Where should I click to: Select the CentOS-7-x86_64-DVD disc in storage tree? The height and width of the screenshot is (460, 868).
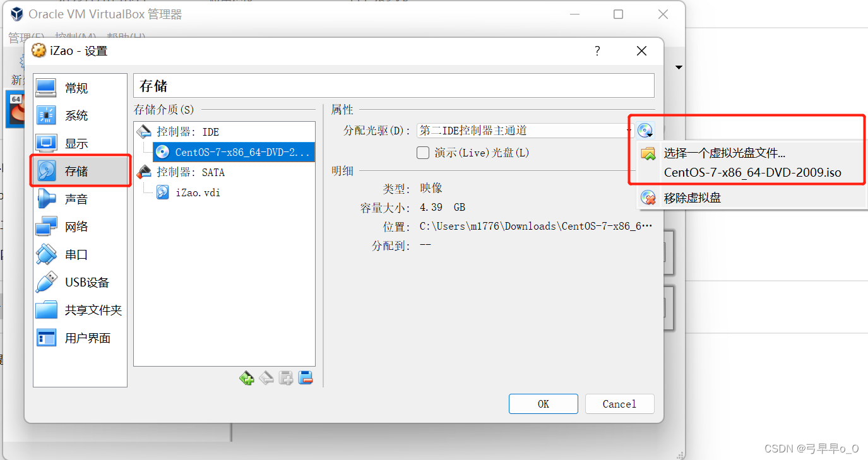234,152
